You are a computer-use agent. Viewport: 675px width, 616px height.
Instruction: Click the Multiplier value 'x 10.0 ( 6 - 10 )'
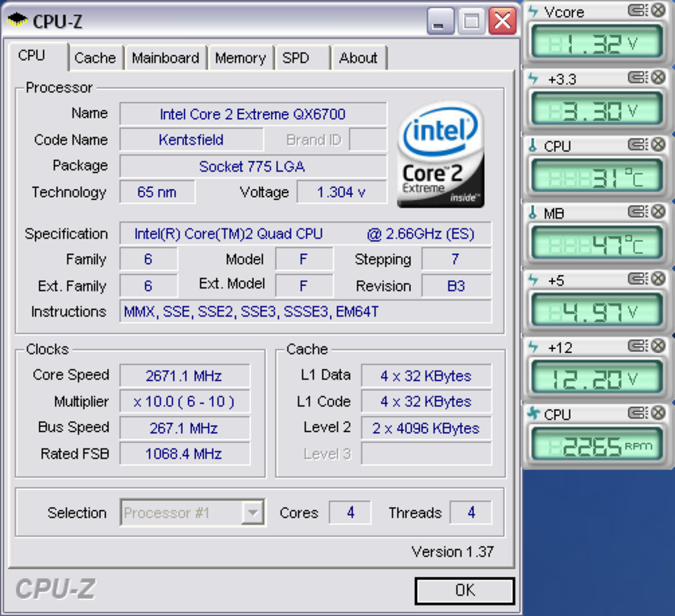[184, 402]
